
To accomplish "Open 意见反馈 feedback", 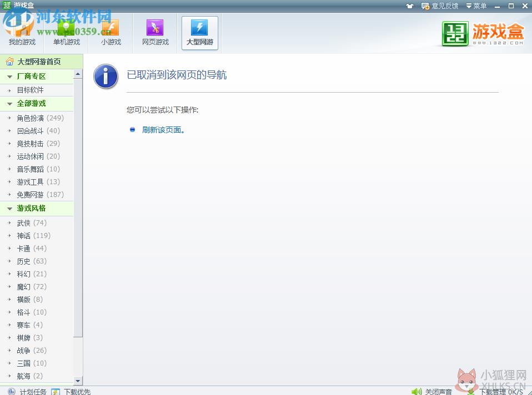I will point(440,6).
